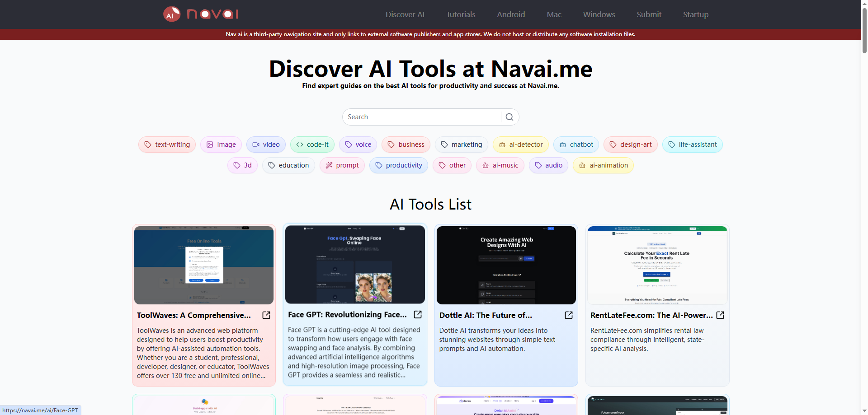
Task: Open the Dottle AI preview thumbnail
Action: (506, 265)
